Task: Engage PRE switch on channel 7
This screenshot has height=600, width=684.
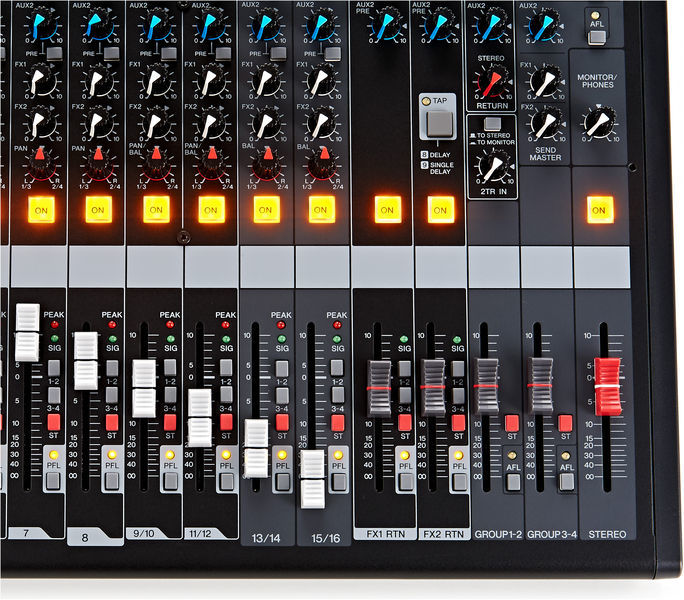Action: click(x=54, y=54)
